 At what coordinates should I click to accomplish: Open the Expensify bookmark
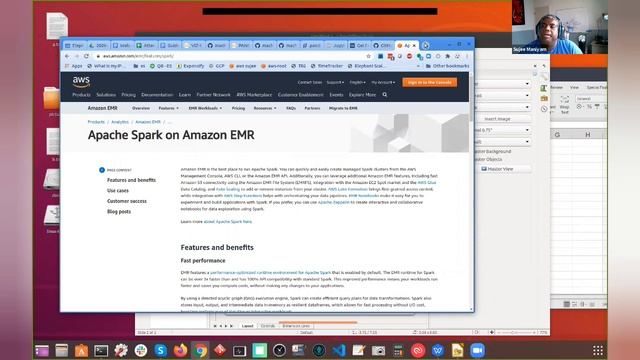tap(191, 66)
